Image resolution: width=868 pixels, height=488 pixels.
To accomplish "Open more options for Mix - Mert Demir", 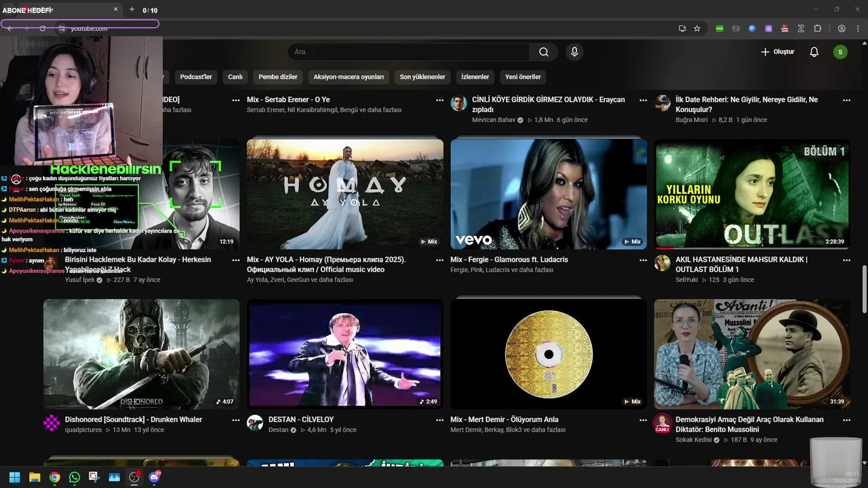I will pyautogui.click(x=643, y=420).
